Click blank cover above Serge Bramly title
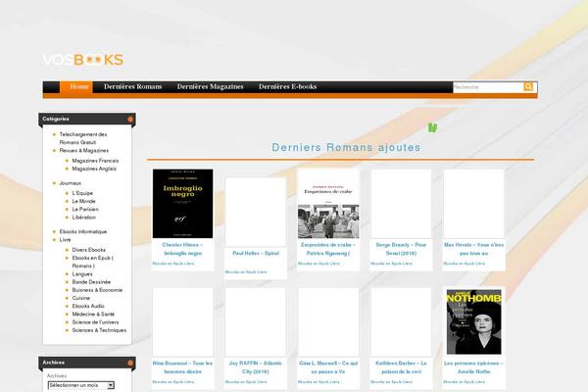Screen dimensions: 588x392 [x=401, y=203]
